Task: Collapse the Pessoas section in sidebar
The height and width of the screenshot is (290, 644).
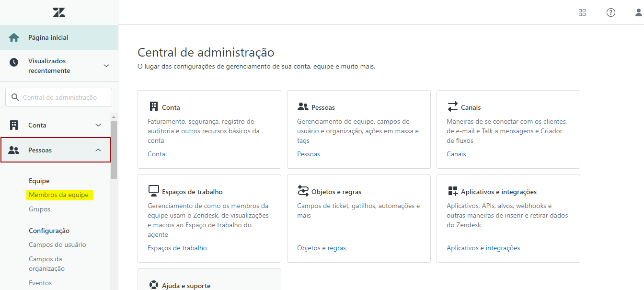Action: 98,150
